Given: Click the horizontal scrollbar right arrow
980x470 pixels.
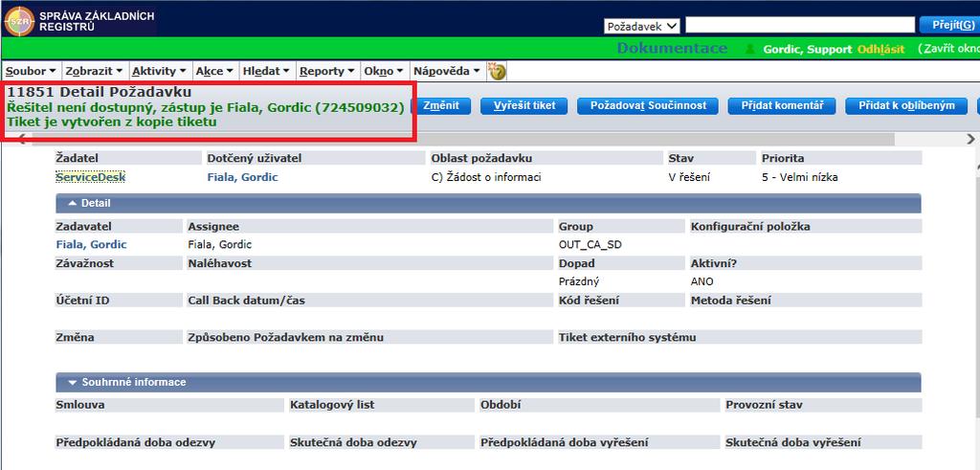Looking at the screenshot, I should click(x=970, y=139).
